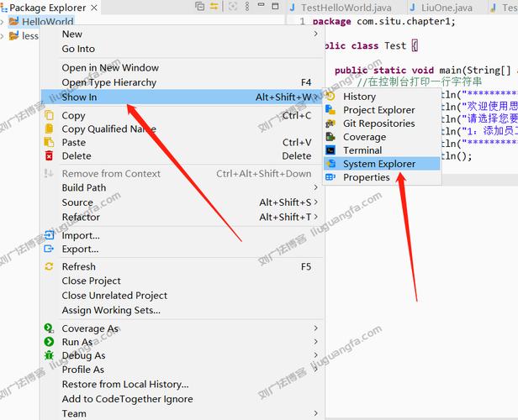Expand the Build Path submenu arrow
Viewport: 518px width, 420px height.
tap(315, 187)
